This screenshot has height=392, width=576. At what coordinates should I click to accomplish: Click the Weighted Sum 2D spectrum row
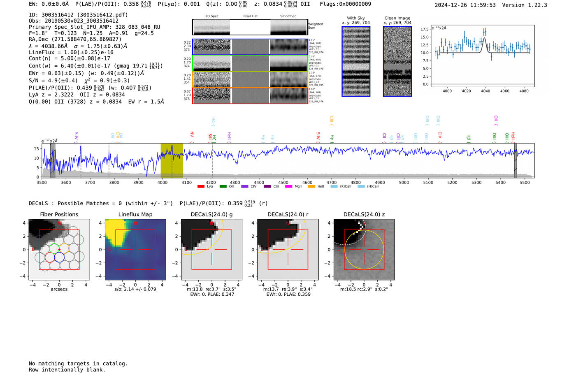click(250, 27)
